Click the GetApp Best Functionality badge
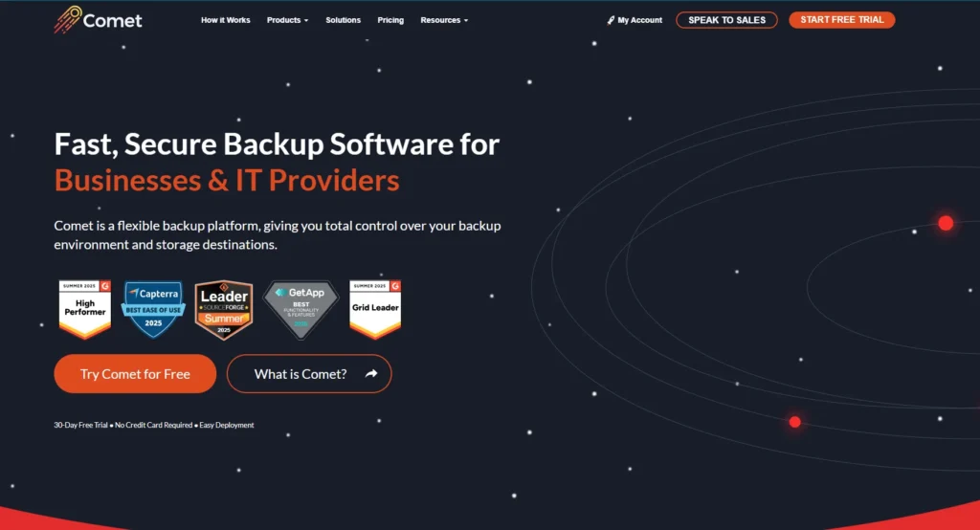The width and height of the screenshot is (980, 530). click(x=301, y=309)
